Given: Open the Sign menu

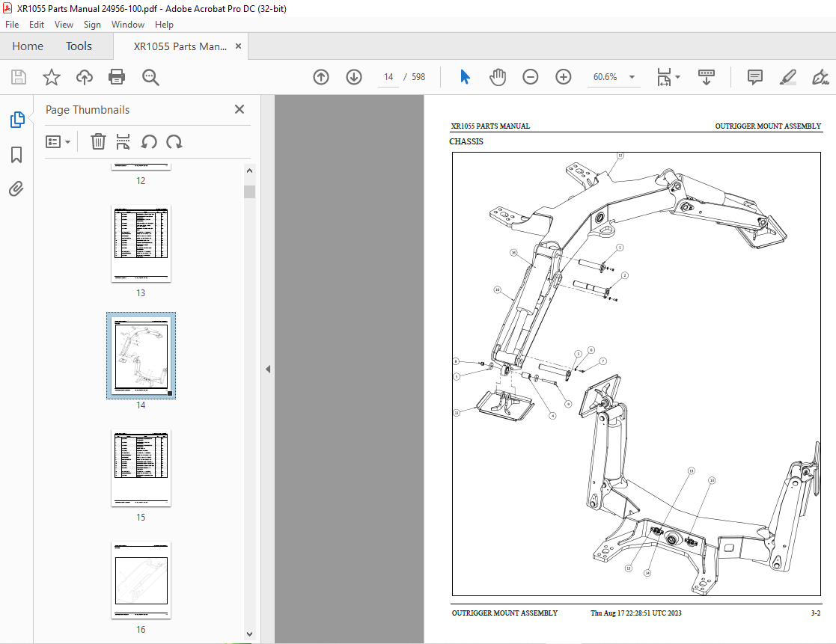Looking at the screenshot, I should (x=92, y=25).
